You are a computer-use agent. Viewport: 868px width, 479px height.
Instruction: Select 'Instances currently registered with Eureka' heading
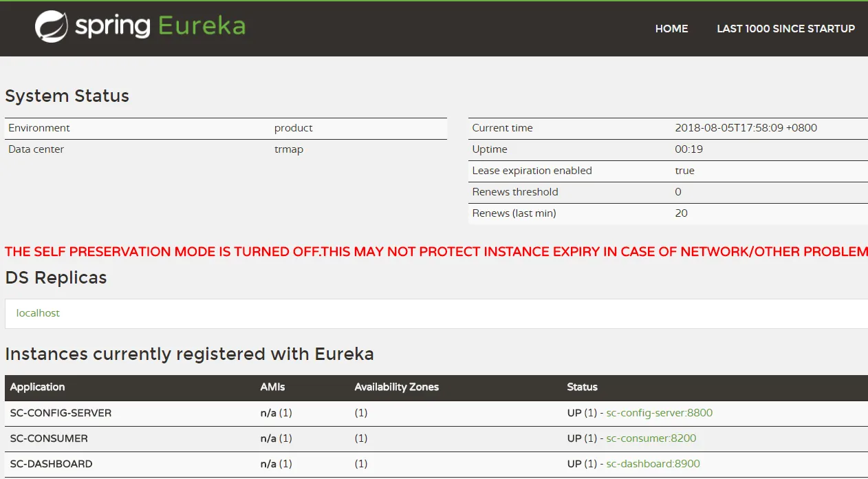pyautogui.click(x=189, y=354)
